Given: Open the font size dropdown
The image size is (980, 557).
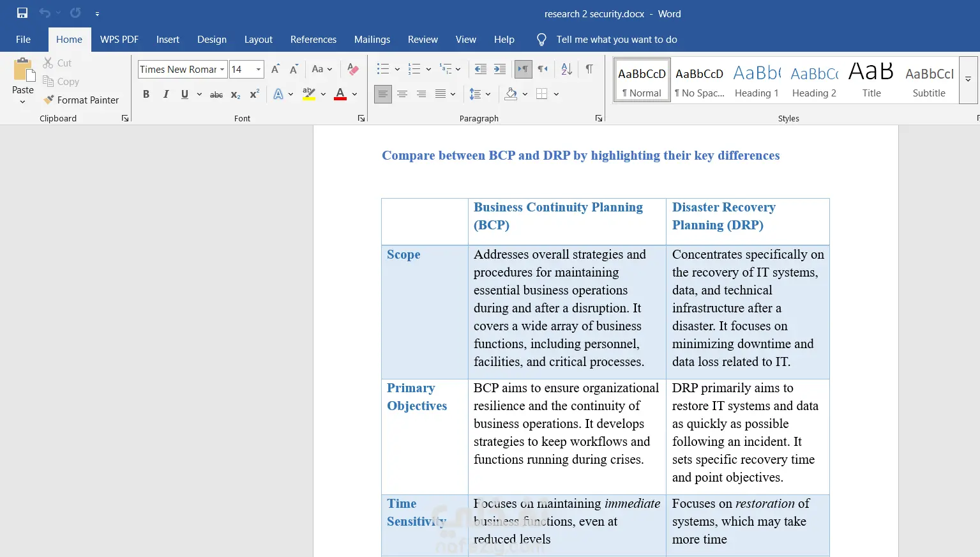Looking at the screenshot, I should pos(259,70).
